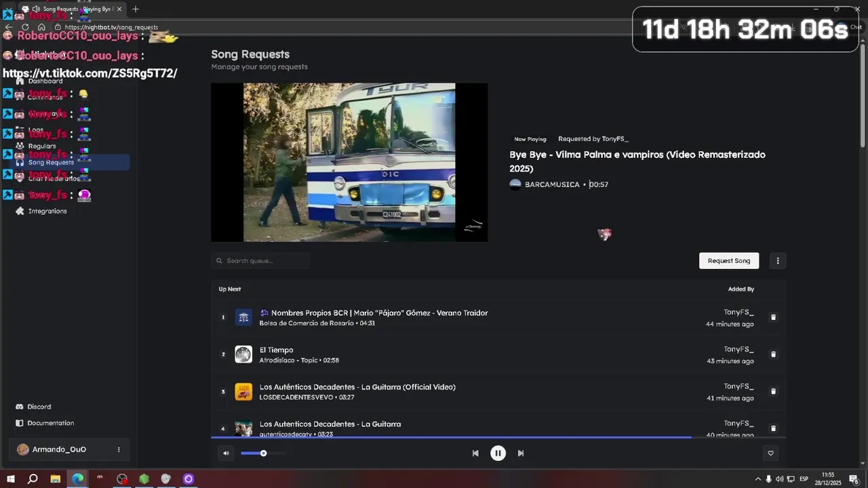Open the purple circle app in taskbar
This screenshot has width=868, height=488.
tap(189, 479)
